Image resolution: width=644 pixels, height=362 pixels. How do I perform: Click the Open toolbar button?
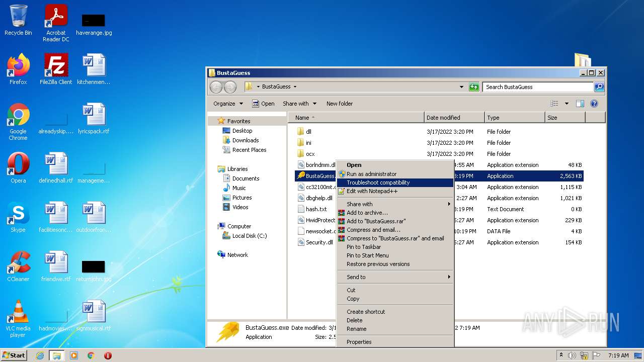[263, 104]
